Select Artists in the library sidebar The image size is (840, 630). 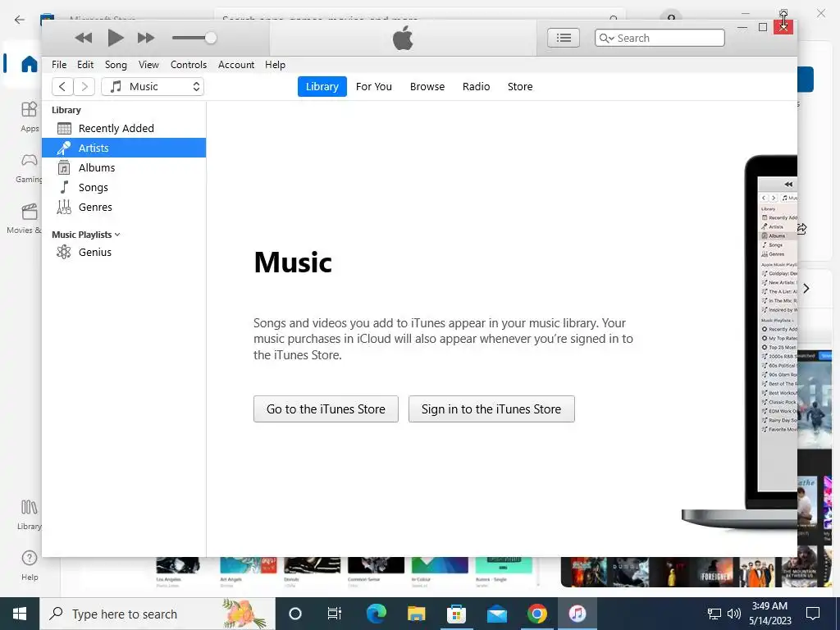124,148
